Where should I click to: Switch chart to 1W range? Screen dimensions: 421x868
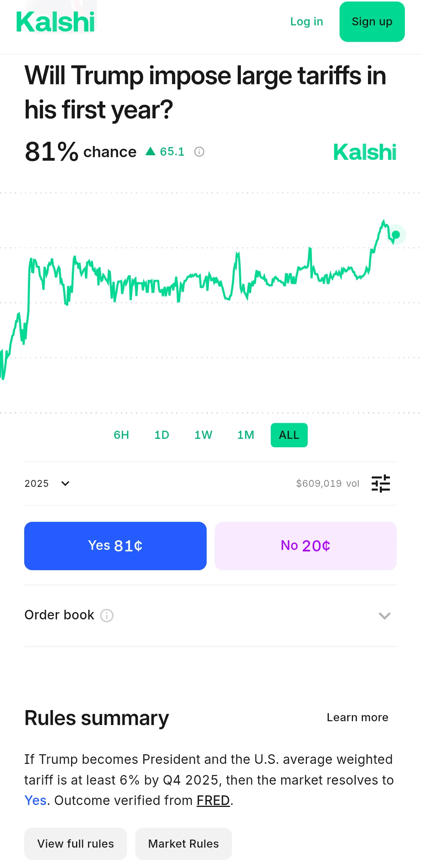pos(203,435)
